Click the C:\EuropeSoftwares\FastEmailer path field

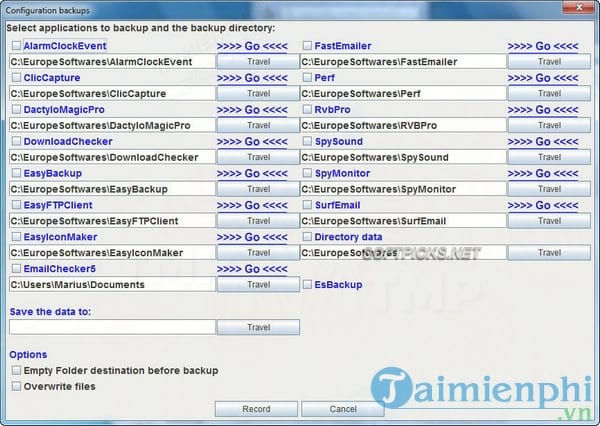403,62
